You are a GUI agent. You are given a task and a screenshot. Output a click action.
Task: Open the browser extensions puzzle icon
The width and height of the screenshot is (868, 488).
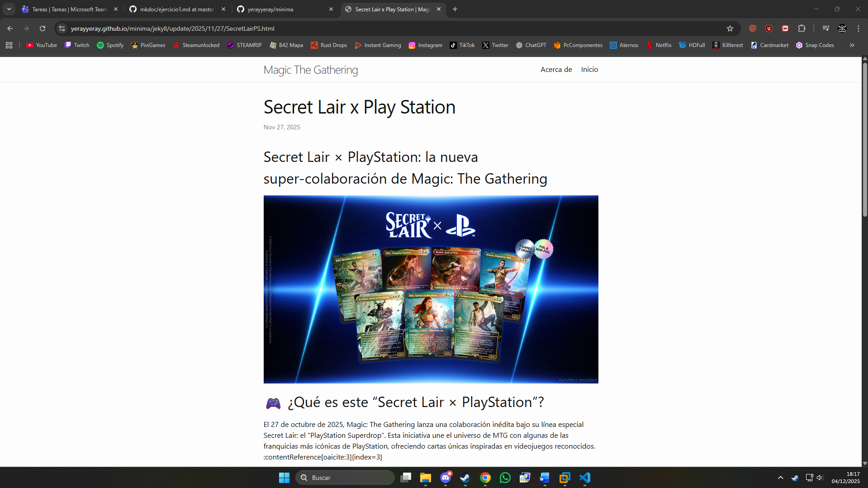[x=802, y=28]
